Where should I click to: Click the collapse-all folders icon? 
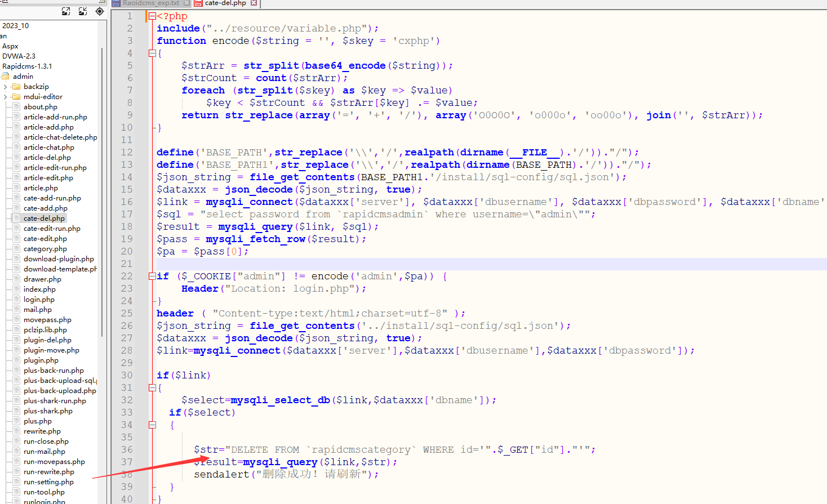click(x=83, y=11)
